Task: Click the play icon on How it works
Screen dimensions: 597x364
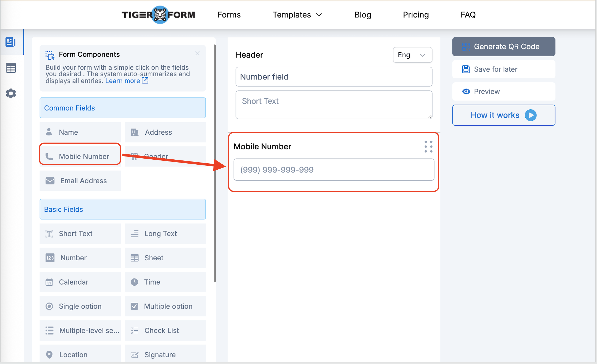Action: point(531,115)
